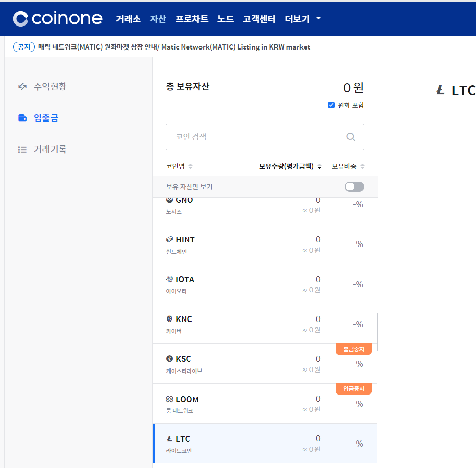The image size is (476, 468).
Task: Click the 공지 badge
Action: pyautogui.click(x=24, y=47)
